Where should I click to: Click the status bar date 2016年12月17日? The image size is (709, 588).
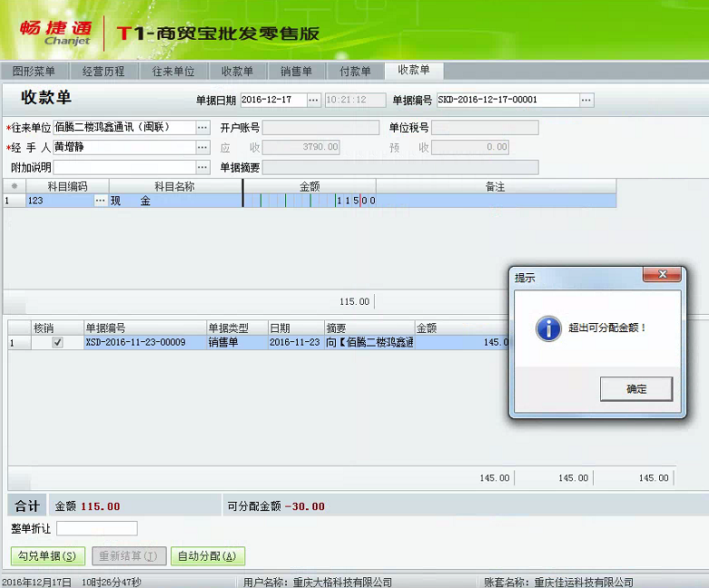click(36, 583)
